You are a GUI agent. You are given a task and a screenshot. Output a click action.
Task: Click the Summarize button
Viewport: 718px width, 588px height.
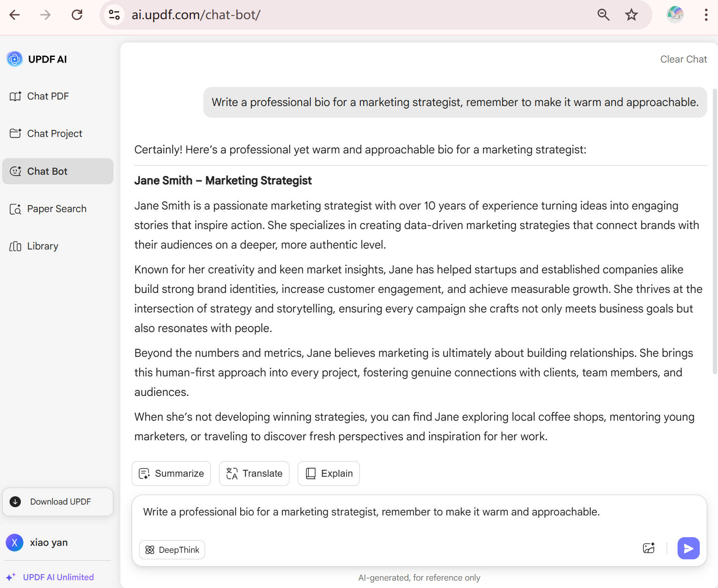point(171,473)
